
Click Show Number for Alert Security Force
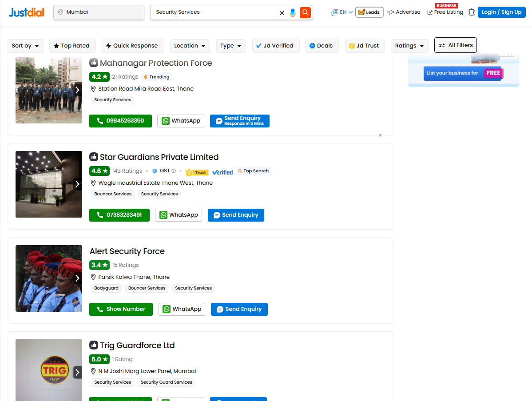click(121, 309)
